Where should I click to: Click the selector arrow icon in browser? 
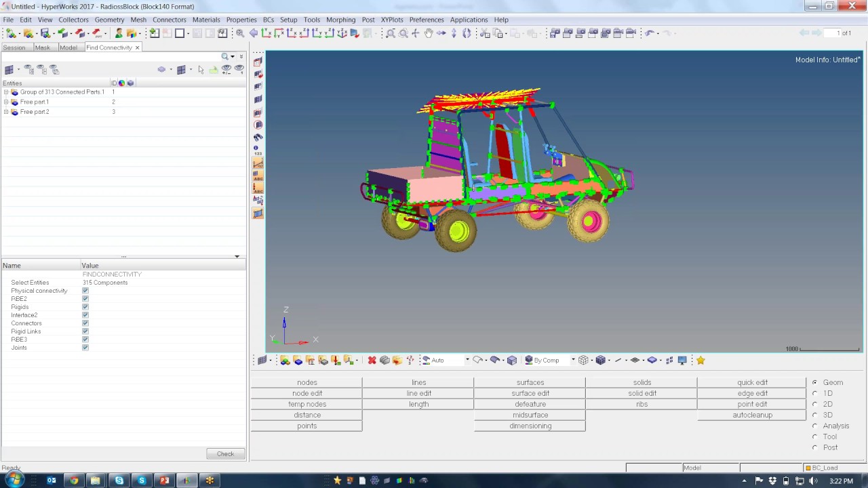point(201,70)
